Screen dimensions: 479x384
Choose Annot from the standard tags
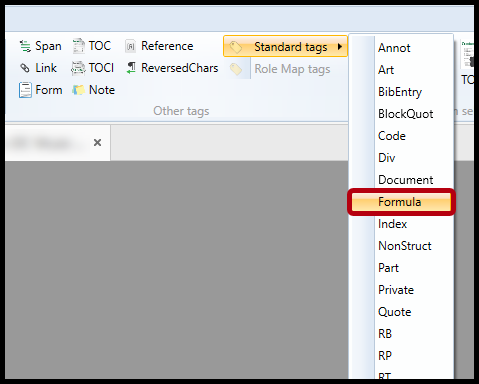coord(401,48)
